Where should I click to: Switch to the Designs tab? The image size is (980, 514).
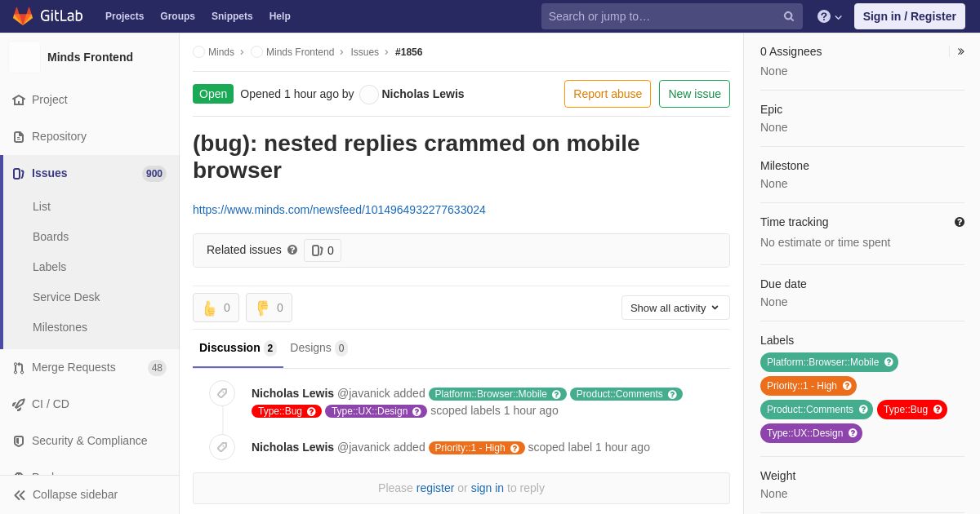tap(318, 348)
